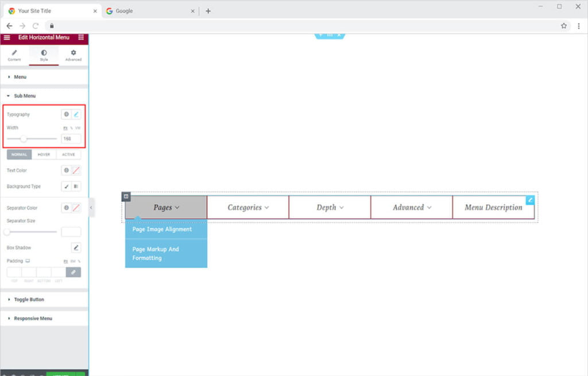Click the Typography global globe icon

pos(66,115)
